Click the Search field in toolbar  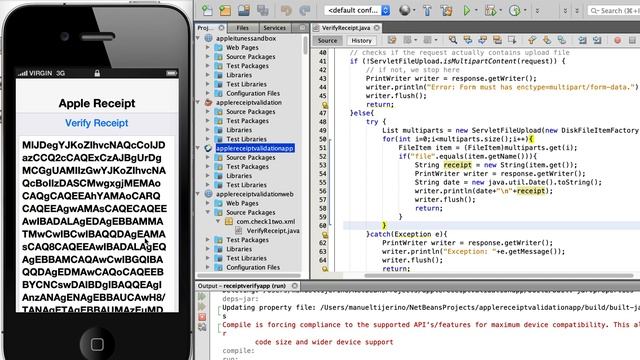(x=613, y=11)
